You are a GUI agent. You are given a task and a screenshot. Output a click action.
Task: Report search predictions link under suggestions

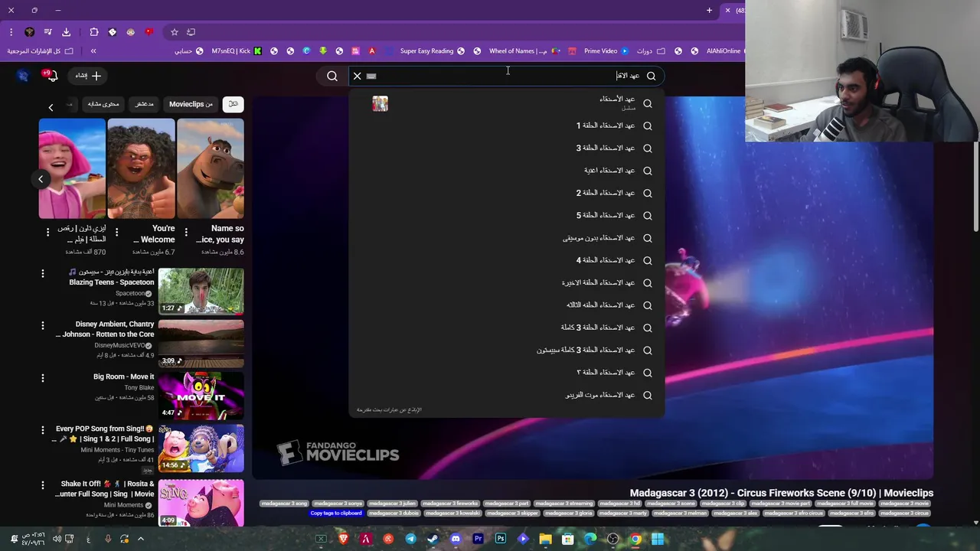point(389,409)
